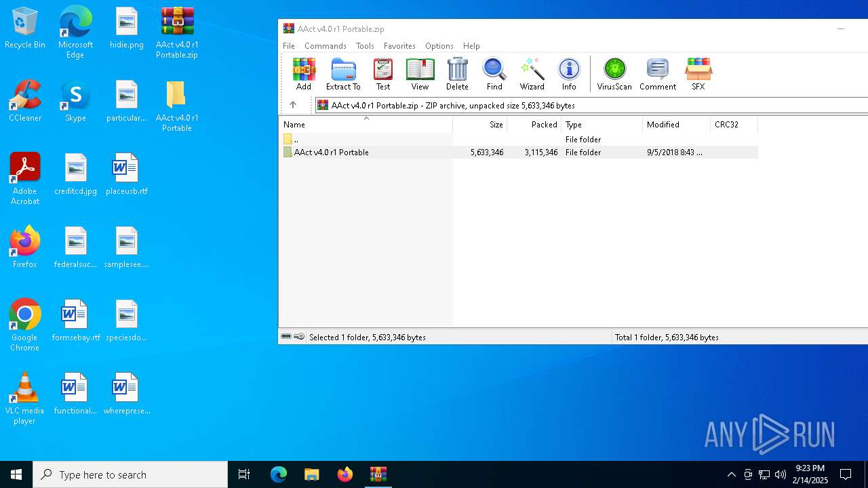Sort by CRC32 column header
Viewport: 868px width, 488px height.
tap(734, 125)
